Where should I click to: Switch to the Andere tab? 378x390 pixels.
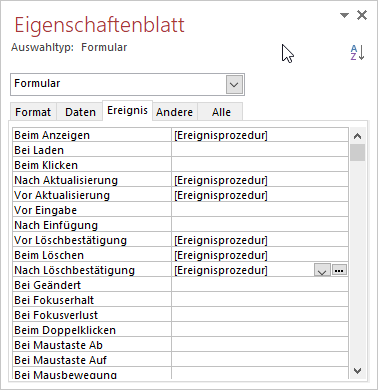point(174,112)
